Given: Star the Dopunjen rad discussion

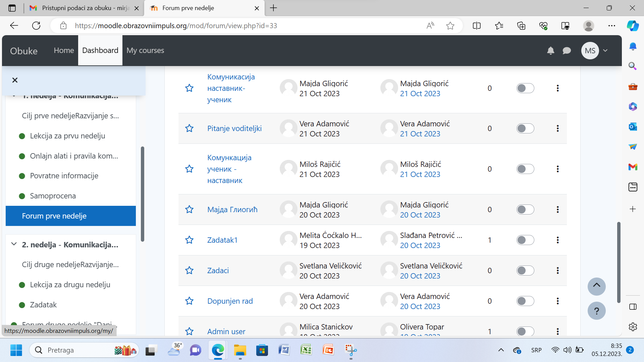Looking at the screenshot, I should pyautogui.click(x=189, y=301).
